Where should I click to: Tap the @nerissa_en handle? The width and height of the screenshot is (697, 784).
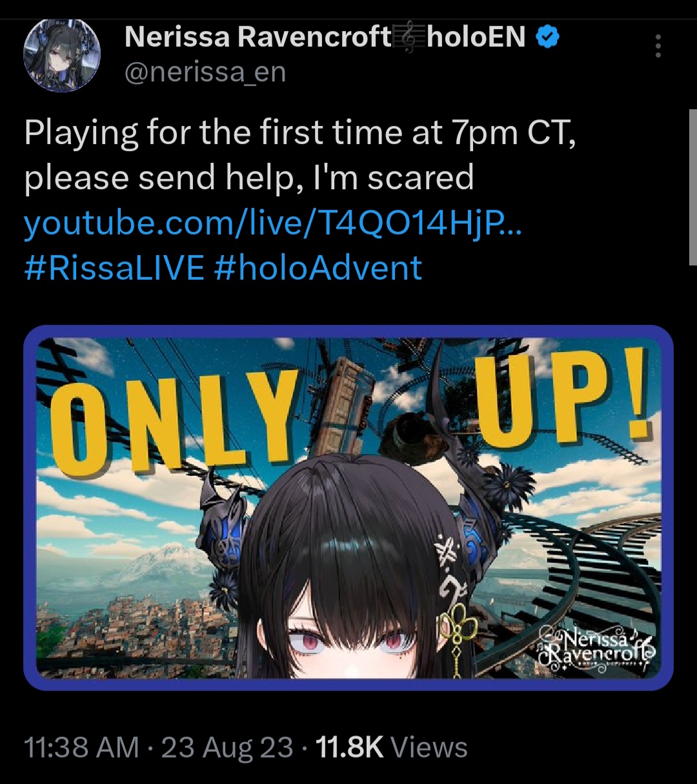(x=205, y=71)
